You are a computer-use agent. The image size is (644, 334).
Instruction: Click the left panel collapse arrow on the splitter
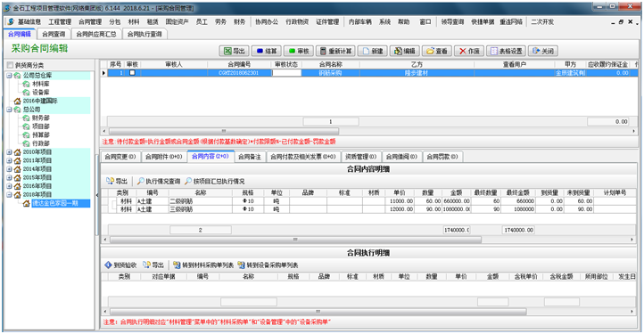coord(97,195)
